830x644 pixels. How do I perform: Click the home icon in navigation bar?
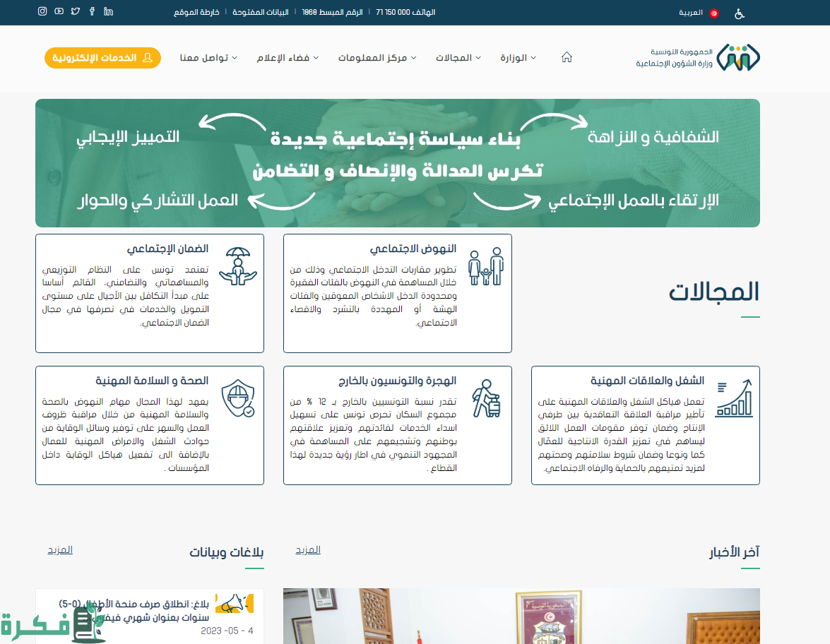click(x=567, y=58)
